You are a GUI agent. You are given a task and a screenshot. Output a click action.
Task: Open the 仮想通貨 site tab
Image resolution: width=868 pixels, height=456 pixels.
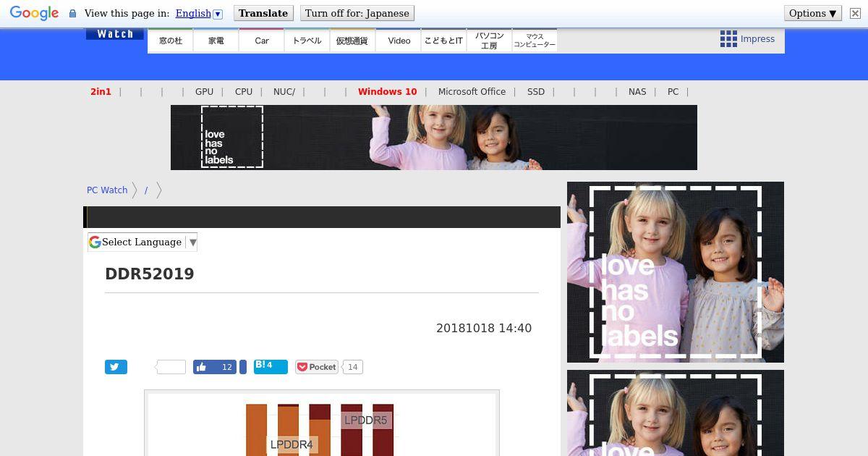pyautogui.click(x=352, y=41)
